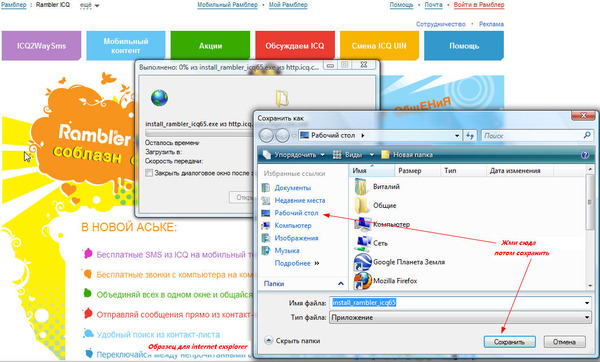Image resolution: width=600 pixels, height=362 pixels.
Task: Toggle the Закрыть диалоговое окно checkbox
Action: (x=149, y=173)
